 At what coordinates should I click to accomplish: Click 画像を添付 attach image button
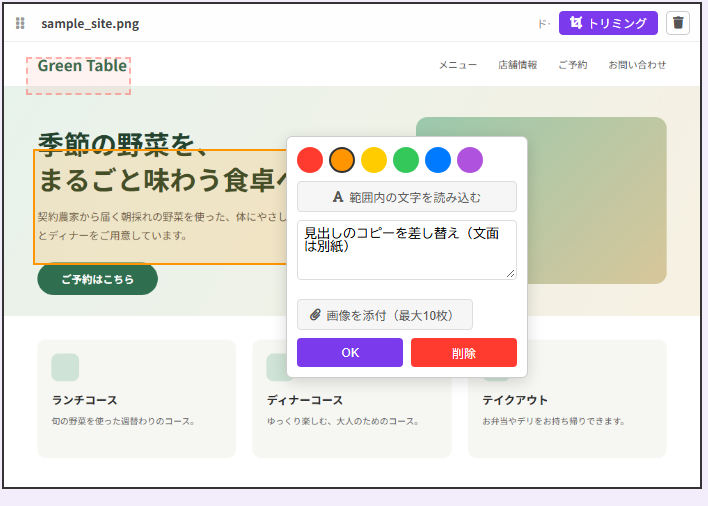[x=385, y=315]
